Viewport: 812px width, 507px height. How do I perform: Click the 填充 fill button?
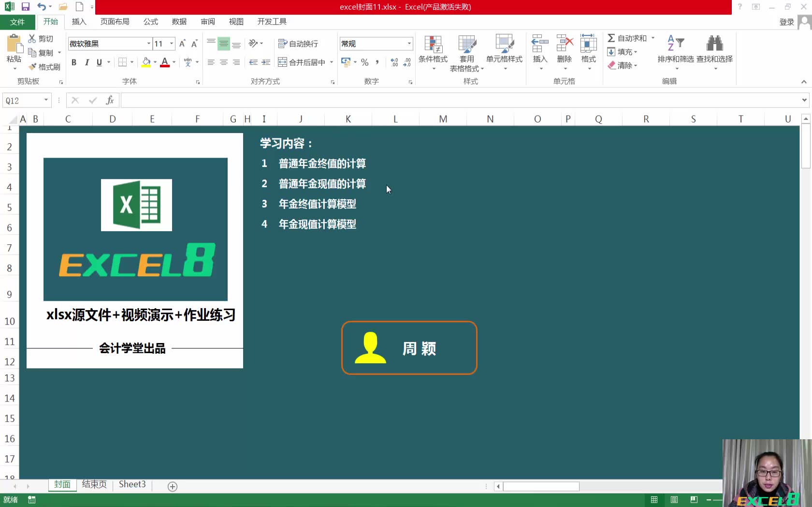pos(623,52)
